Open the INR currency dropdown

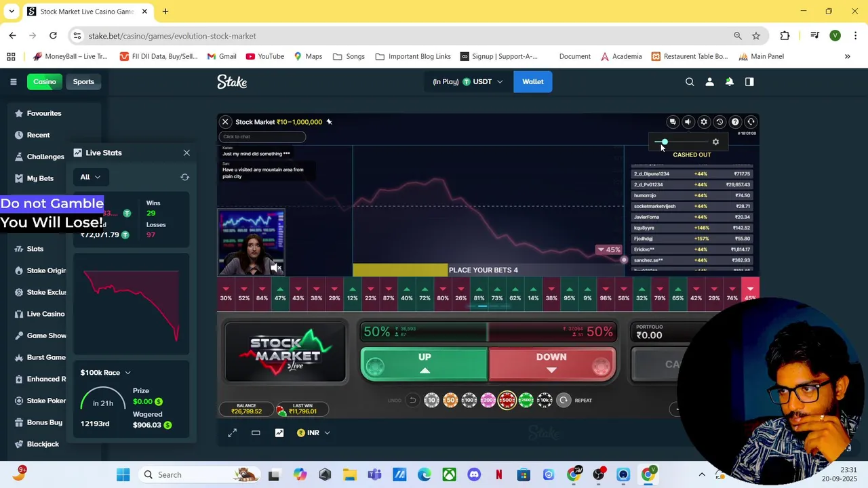pos(314,432)
